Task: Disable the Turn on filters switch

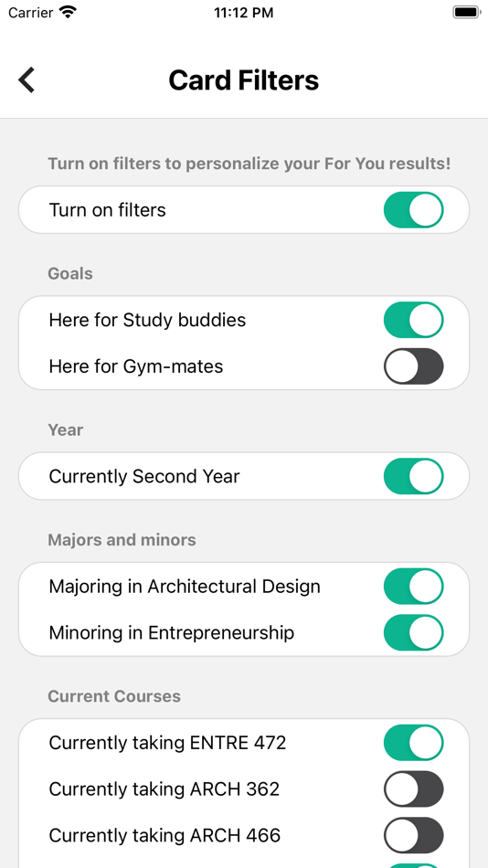Action: pos(414,210)
